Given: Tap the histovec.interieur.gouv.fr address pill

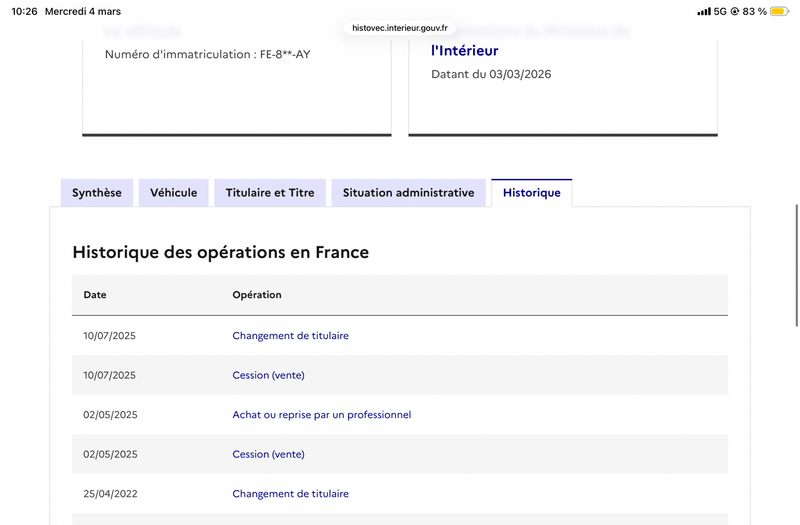Looking at the screenshot, I should click(x=400, y=28).
